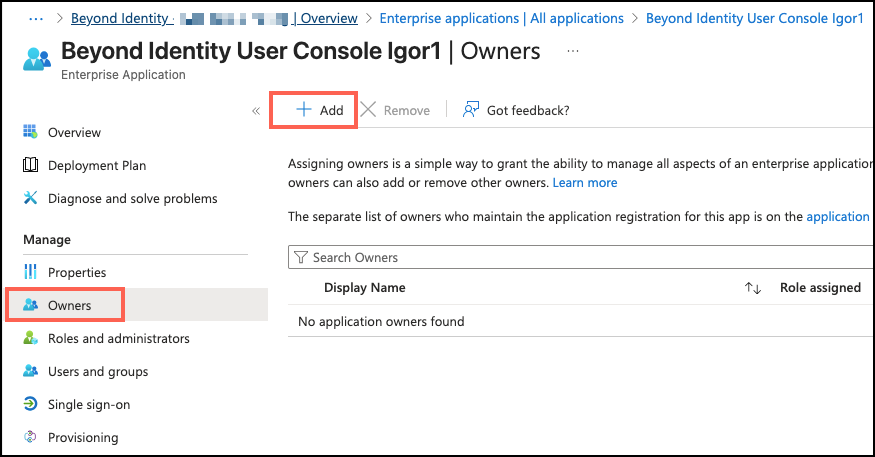The width and height of the screenshot is (875, 457).
Task: Click the Provisioning cycle icon
Action: click(x=30, y=436)
